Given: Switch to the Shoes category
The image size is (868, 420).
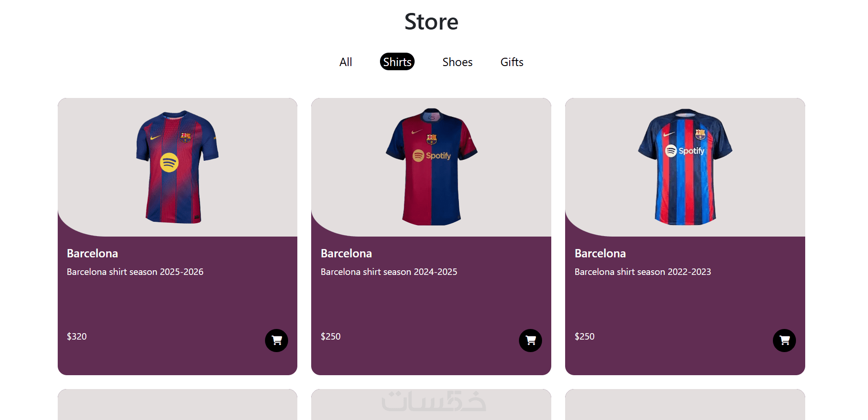Looking at the screenshot, I should [x=457, y=62].
